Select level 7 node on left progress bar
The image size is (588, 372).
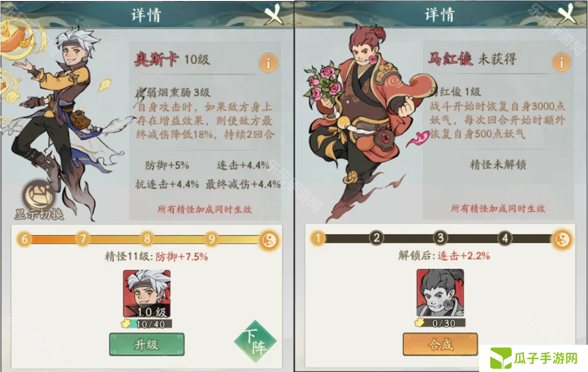tap(83, 239)
